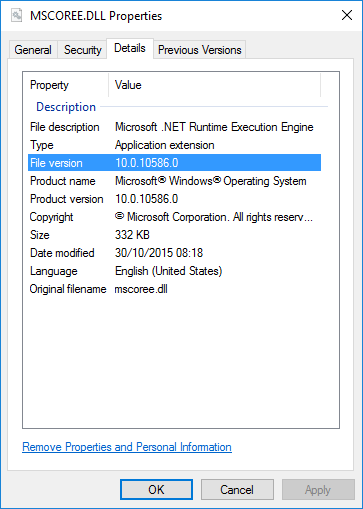Select the Language row
The width and height of the screenshot is (363, 509).
pos(174,271)
